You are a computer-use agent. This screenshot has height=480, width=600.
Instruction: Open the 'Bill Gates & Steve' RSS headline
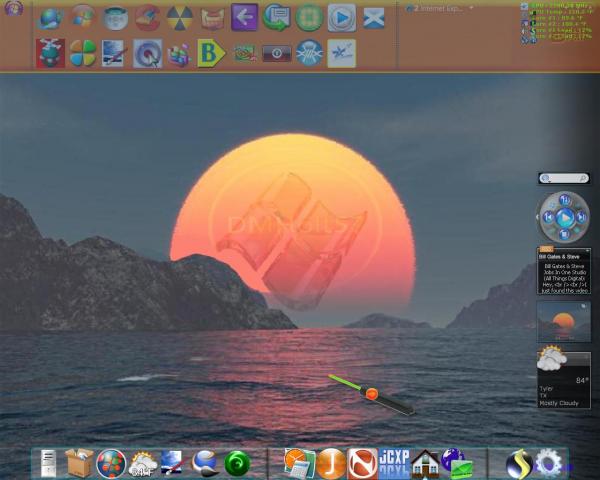(x=559, y=256)
